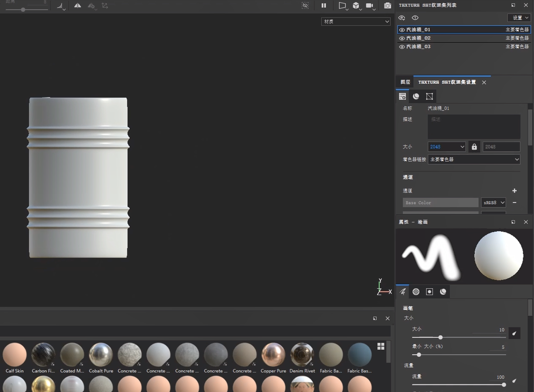This screenshot has width=534, height=392.
Task: Open the alpha tab in paint properties
Action: click(x=416, y=292)
